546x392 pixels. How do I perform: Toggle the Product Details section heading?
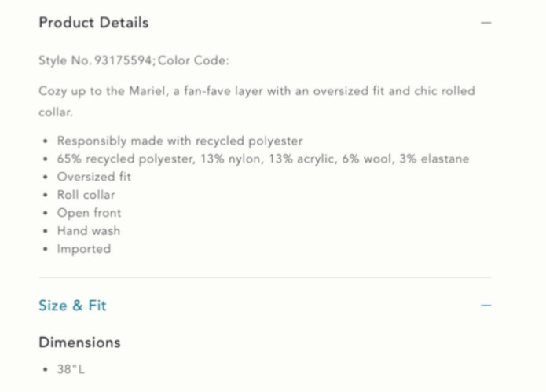coord(93,23)
